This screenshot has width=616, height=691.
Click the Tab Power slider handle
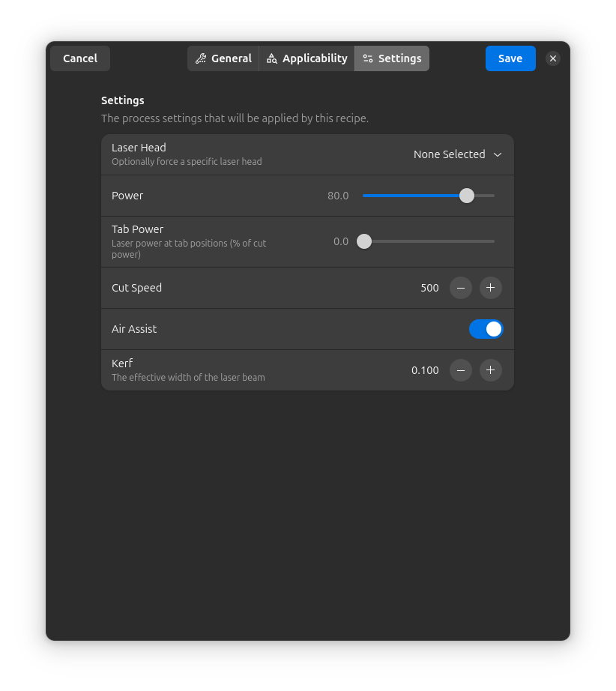pos(364,241)
